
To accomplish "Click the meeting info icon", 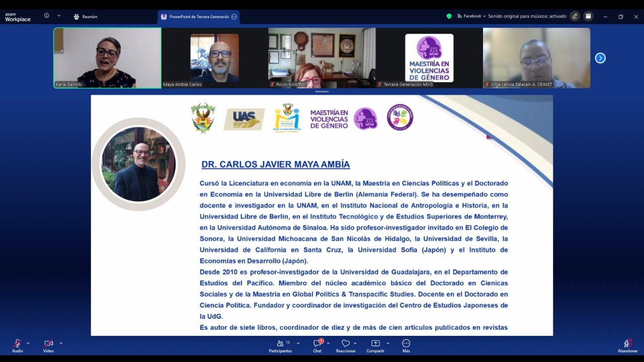I will click(x=47, y=16).
